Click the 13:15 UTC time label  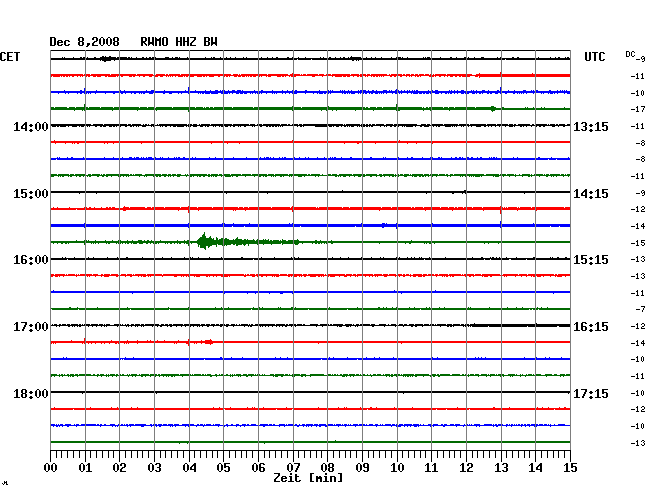tap(591, 127)
